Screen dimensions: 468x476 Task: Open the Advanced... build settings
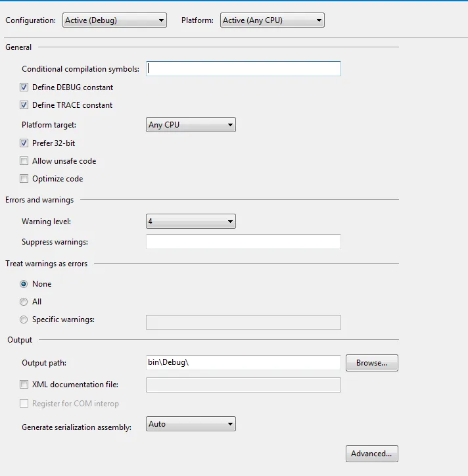(372, 454)
